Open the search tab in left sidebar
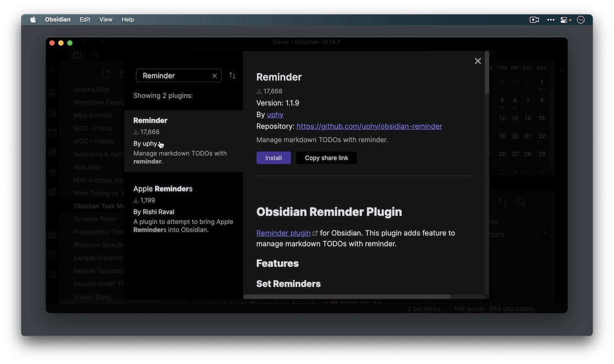The height and width of the screenshot is (364, 614). (96, 55)
